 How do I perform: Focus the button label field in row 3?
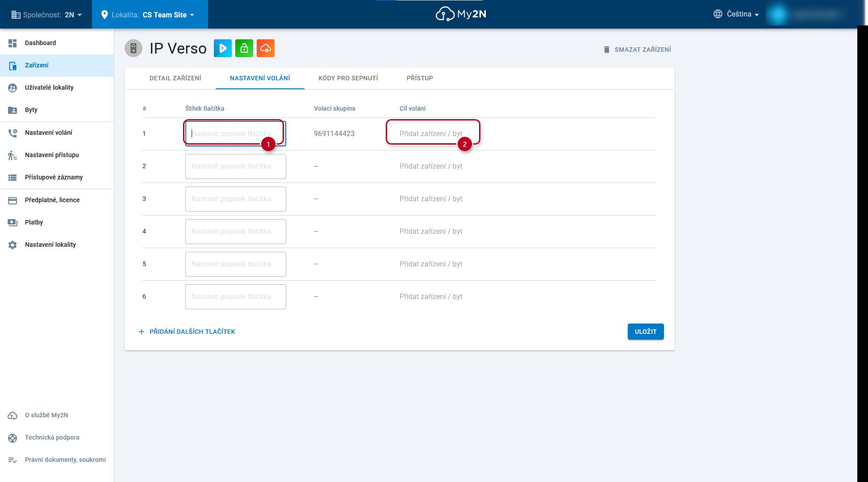[236, 199]
